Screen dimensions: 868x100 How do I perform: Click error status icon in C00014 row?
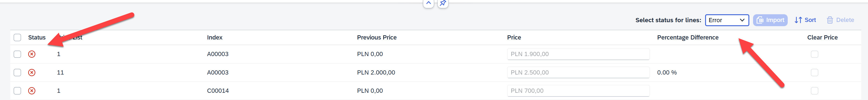point(32,91)
